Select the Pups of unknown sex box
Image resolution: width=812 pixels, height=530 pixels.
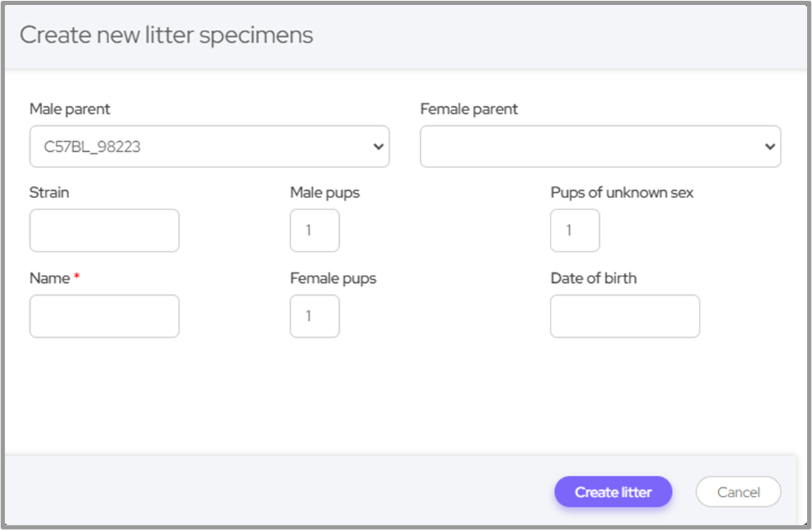pos(574,230)
